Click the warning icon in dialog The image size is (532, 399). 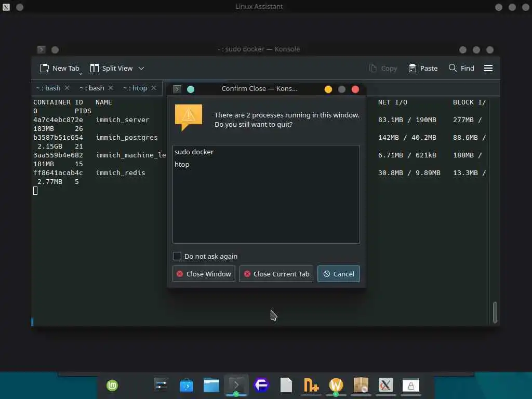tap(188, 117)
